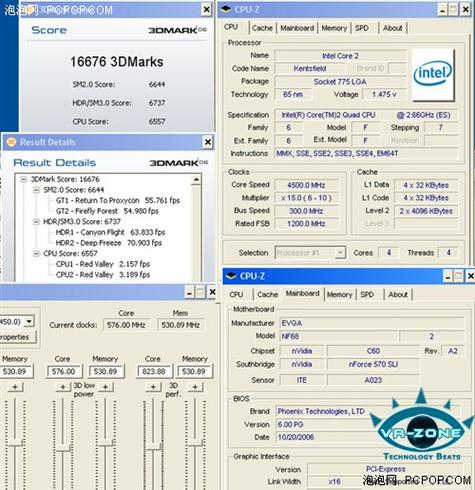This screenshot has height=490, width=475.
Task: Collapse the SM2.0 Score: 6644 node
Action: tap(36, 190)
